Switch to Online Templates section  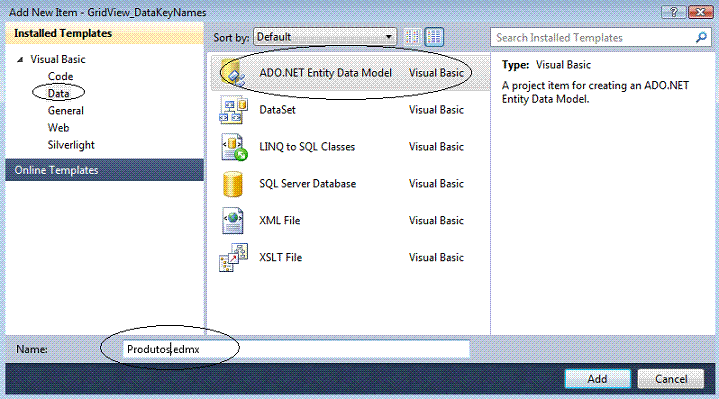coord(105,170)
